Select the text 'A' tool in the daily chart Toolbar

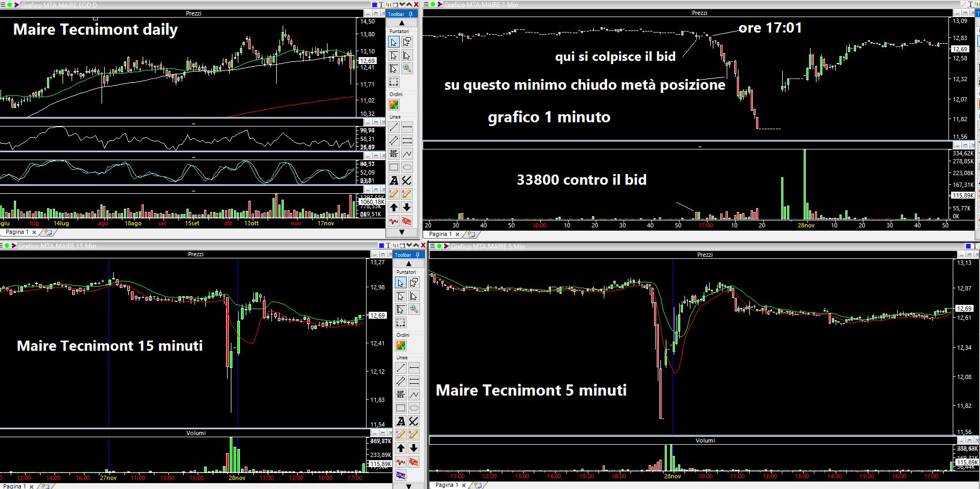click(394, 180)
